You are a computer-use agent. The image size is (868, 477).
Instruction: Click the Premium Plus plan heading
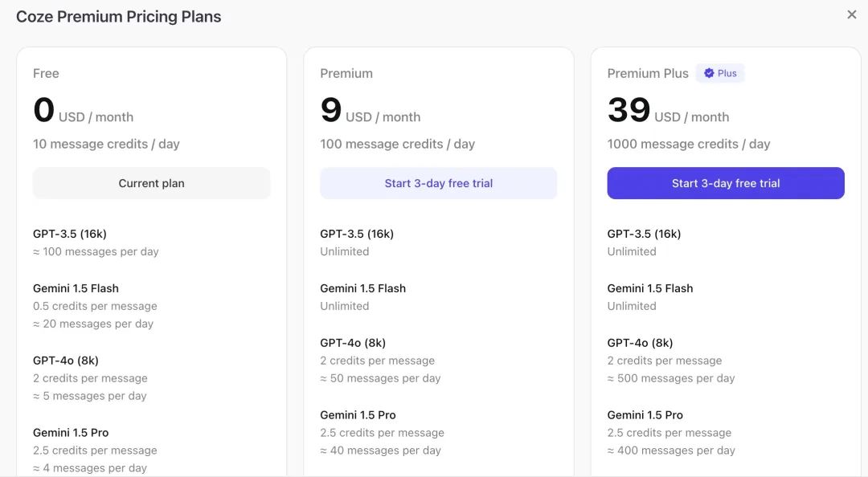click(648, 73)
